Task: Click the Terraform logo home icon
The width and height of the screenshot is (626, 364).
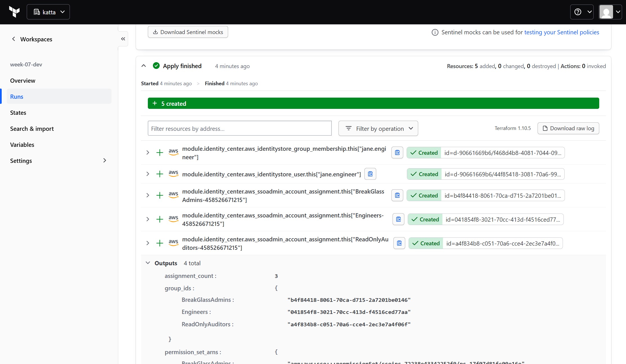Action: (x=14, y=12)
